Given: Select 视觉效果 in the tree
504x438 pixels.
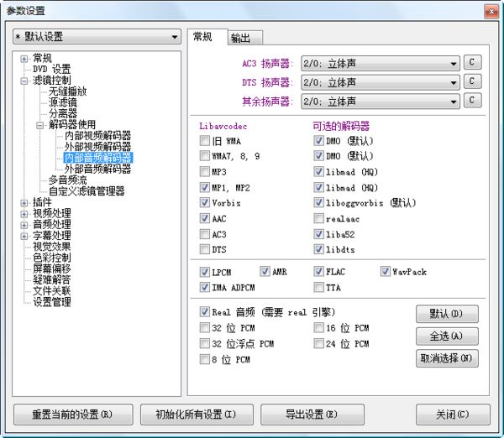Looking at the screenshot, I should pos(52,247).
